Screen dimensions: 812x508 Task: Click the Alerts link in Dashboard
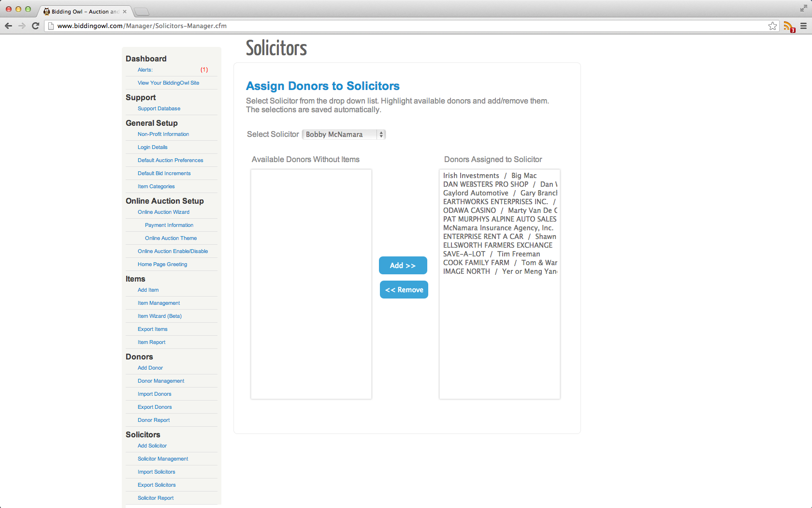[145, 70]
